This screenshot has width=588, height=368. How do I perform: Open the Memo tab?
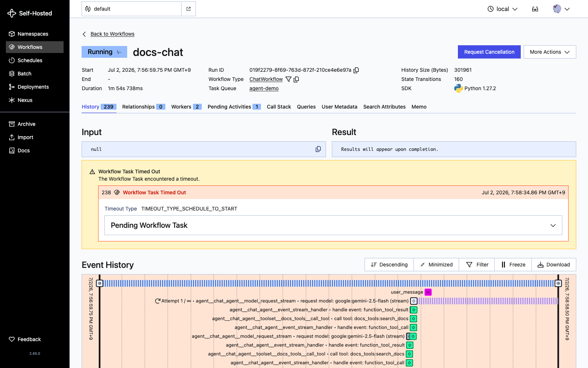tap(419, 107)
